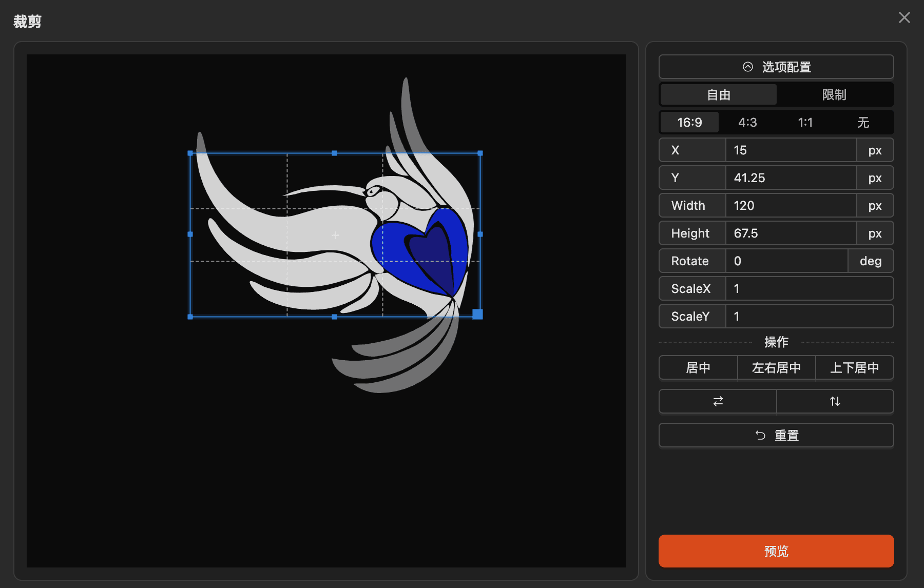924x588 pixels.
Task: Reset crop settings with 重置
Action: [776, 435]
